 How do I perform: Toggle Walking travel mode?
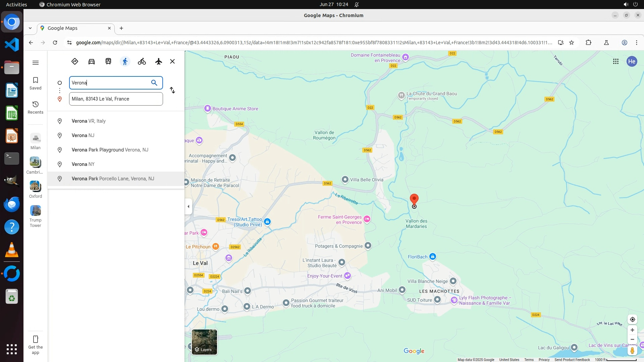(x=125, y=61)
